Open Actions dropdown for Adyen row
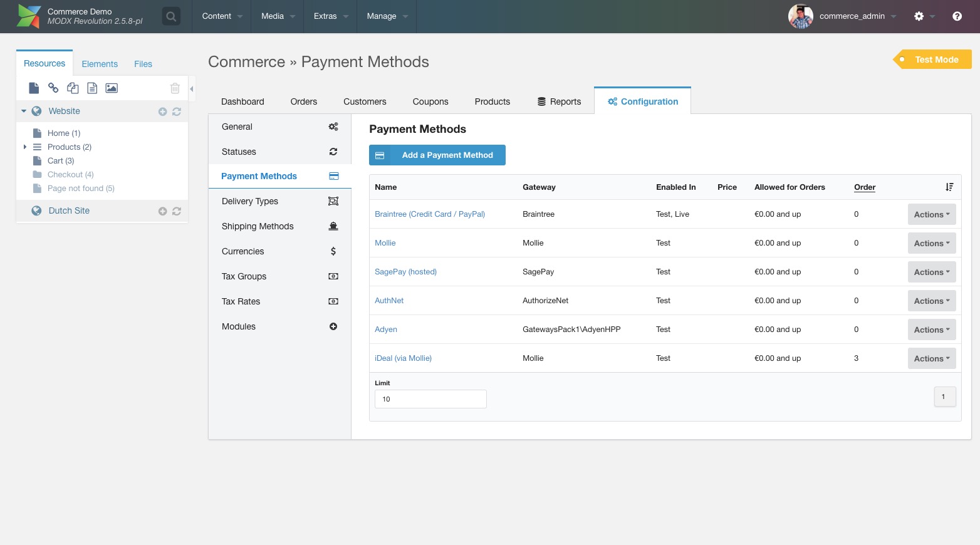 click(932, 330)
